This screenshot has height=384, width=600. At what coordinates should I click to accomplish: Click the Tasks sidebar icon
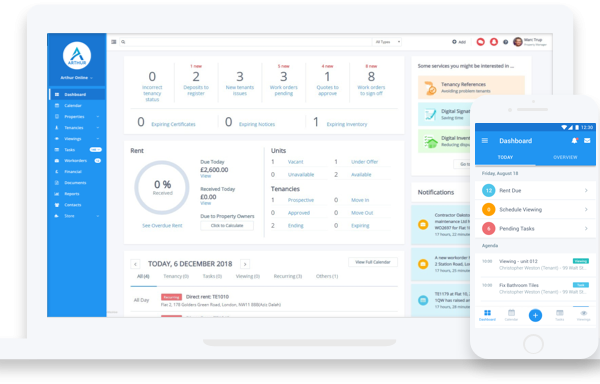57,150
